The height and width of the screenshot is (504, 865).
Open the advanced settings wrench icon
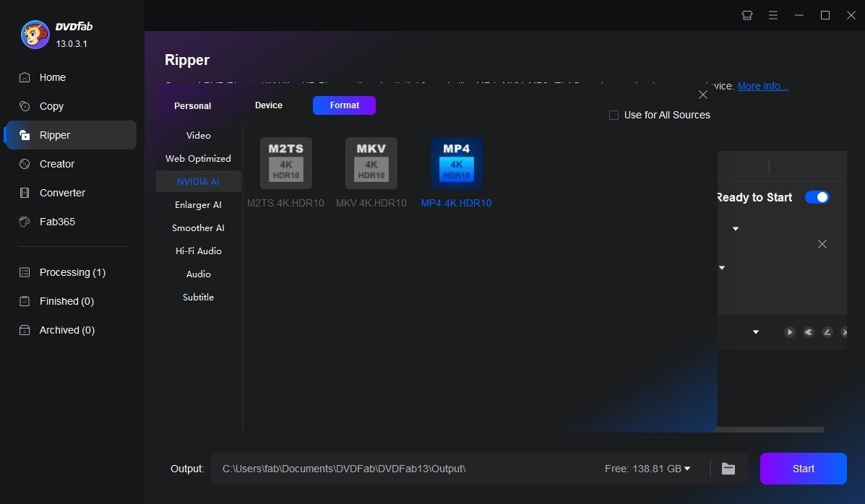pyautogui.click(x=808, y=332)
